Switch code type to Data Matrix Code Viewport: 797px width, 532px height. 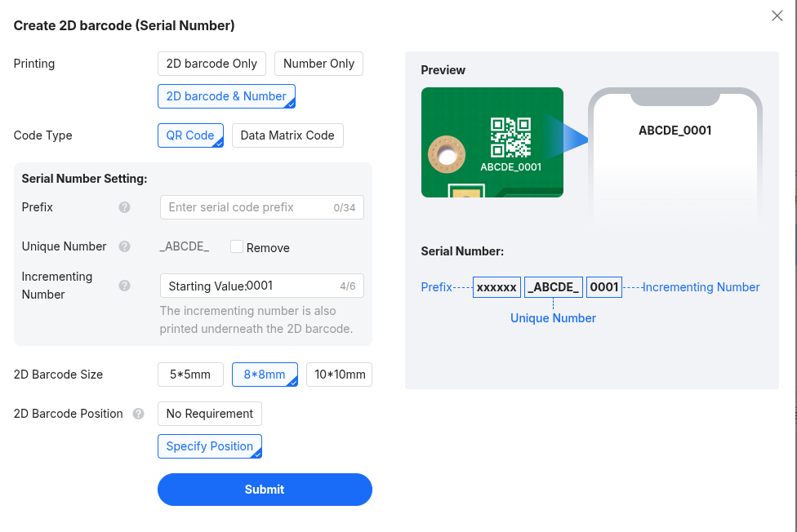[287, 135]
